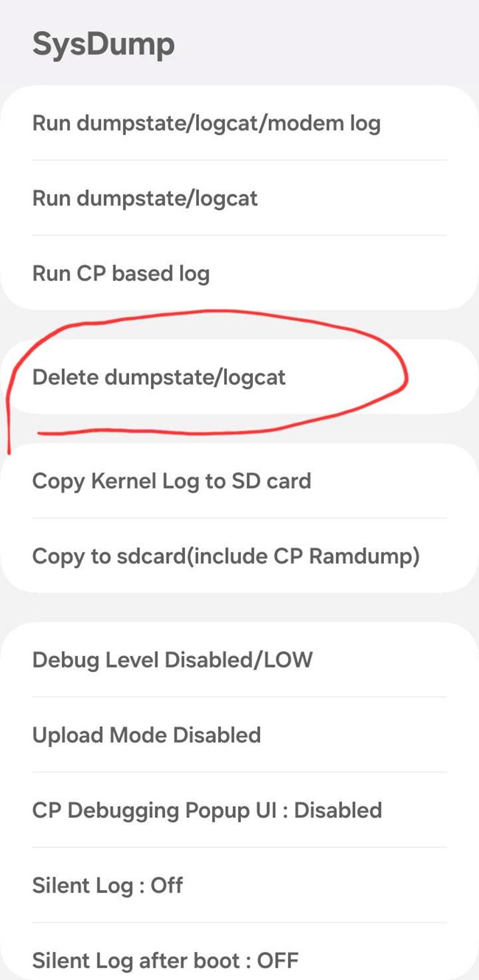Run dumpstate/logcat/modem log
The width and height of the screenshot is (479, 980).
pos(239,122)
